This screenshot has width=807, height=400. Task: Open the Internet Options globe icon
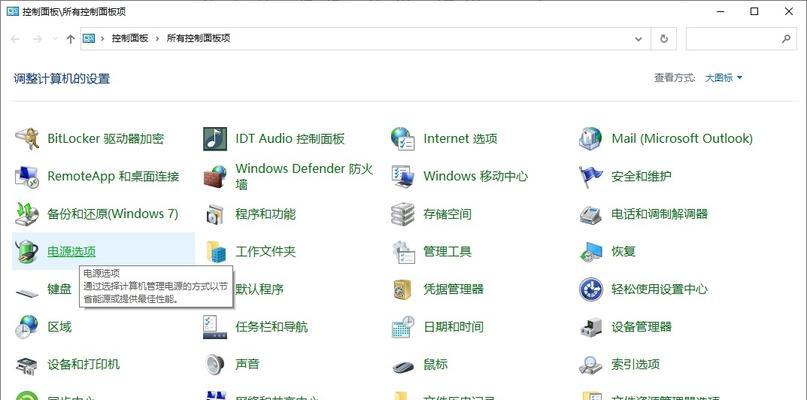point(402,138)
